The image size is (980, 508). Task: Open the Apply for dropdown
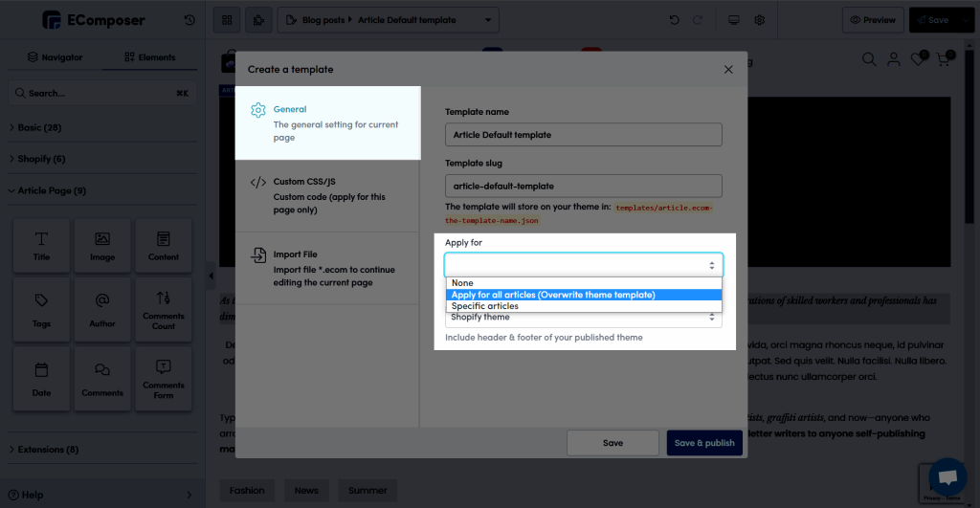click(x=584, y=265)
